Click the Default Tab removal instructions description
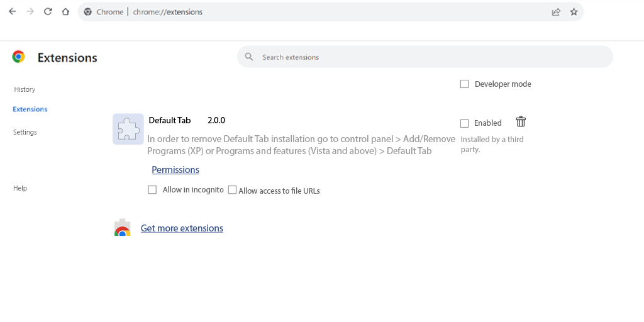This screenshot has width=644, height=322. coord(301,145)
